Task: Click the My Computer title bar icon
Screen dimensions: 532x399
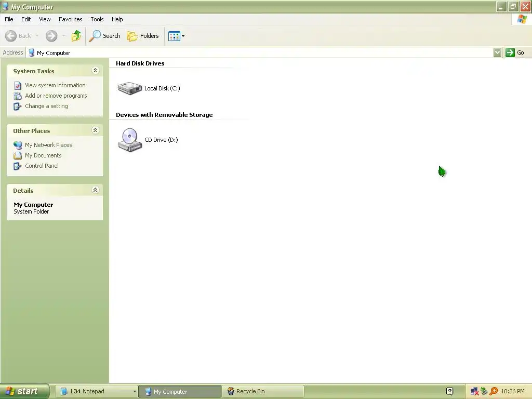Action: 5,6
